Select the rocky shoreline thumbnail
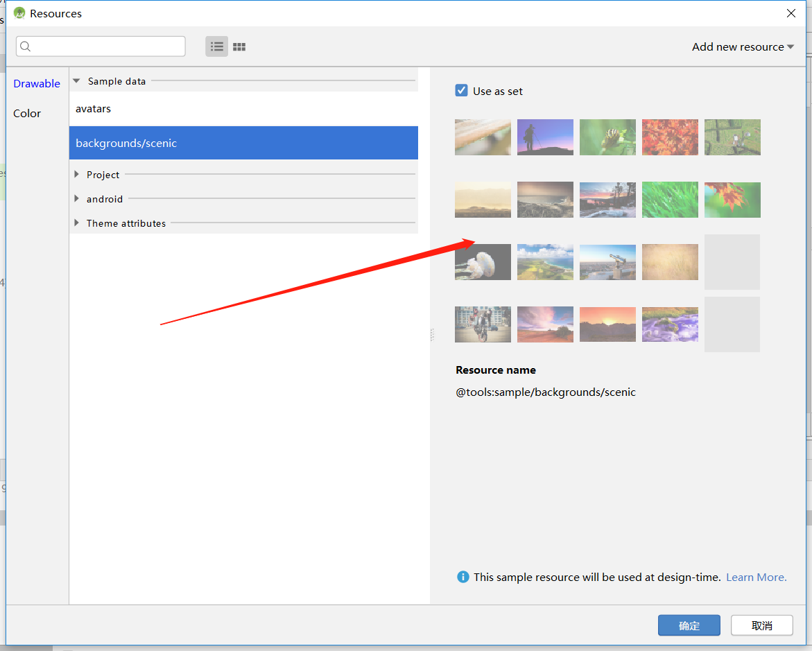The image size is (812, 651). point(545,200)
